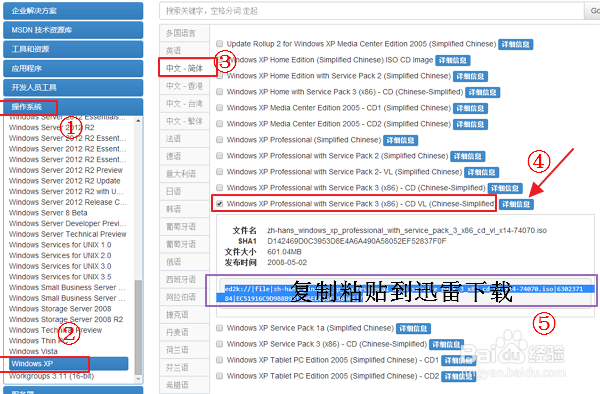600x394 pixels.
Task: Focus the keyword search box
Action: click(372, 11)
